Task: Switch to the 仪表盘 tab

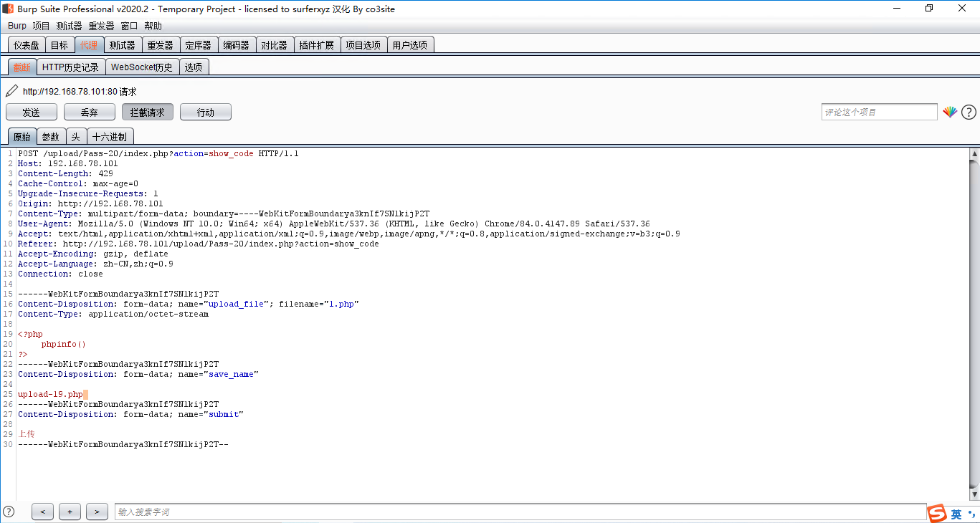Action: [27, 44]
